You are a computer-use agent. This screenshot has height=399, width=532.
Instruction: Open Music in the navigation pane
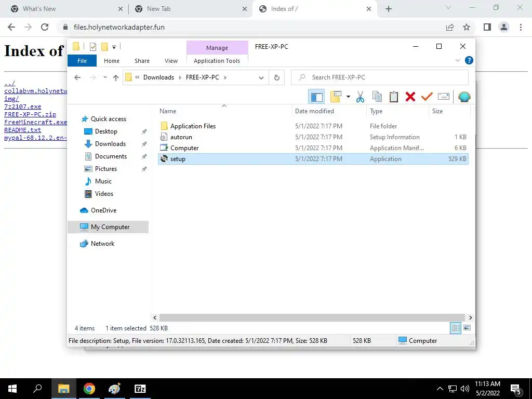click(103, 181)
